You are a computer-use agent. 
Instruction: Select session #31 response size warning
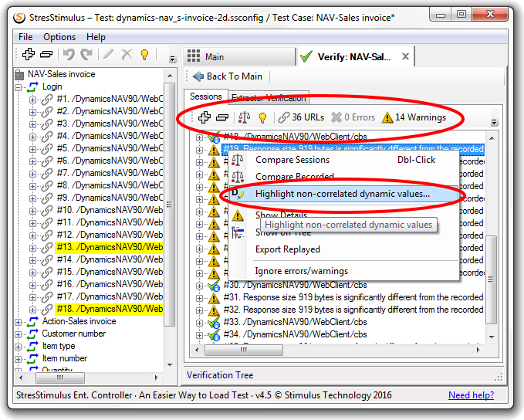click(353, 297)
